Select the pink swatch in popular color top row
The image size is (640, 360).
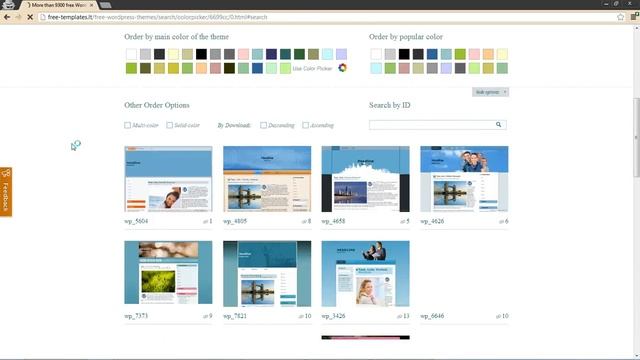click(474, 54)
